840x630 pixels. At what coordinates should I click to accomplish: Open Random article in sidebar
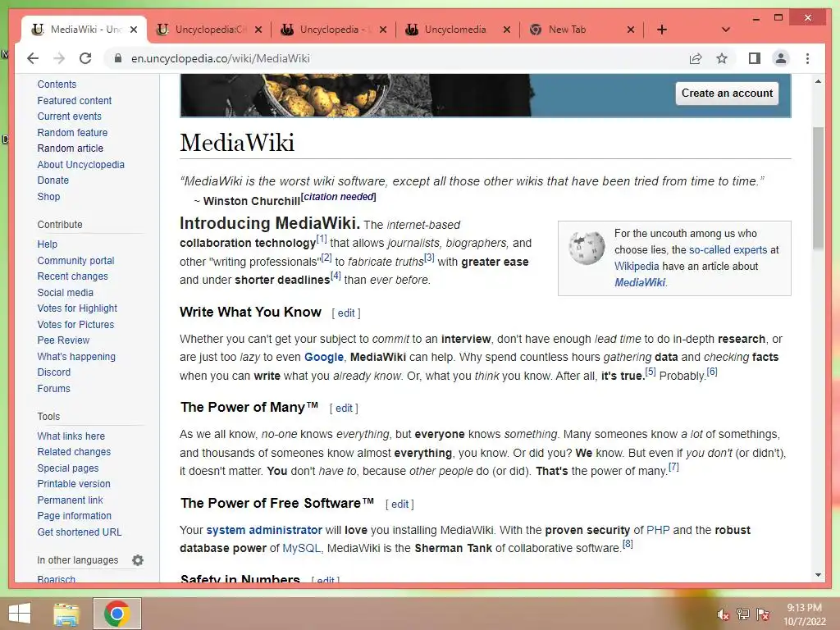pyautogui.click(x=71, y=148)
